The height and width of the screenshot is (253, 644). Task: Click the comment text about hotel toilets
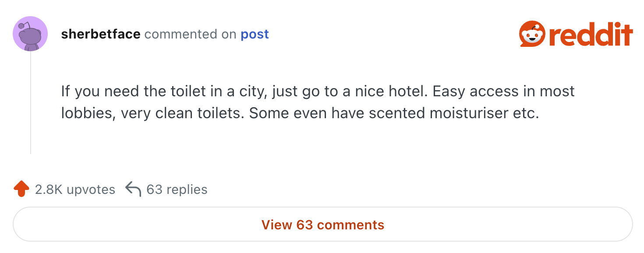(x=307, y=102)
